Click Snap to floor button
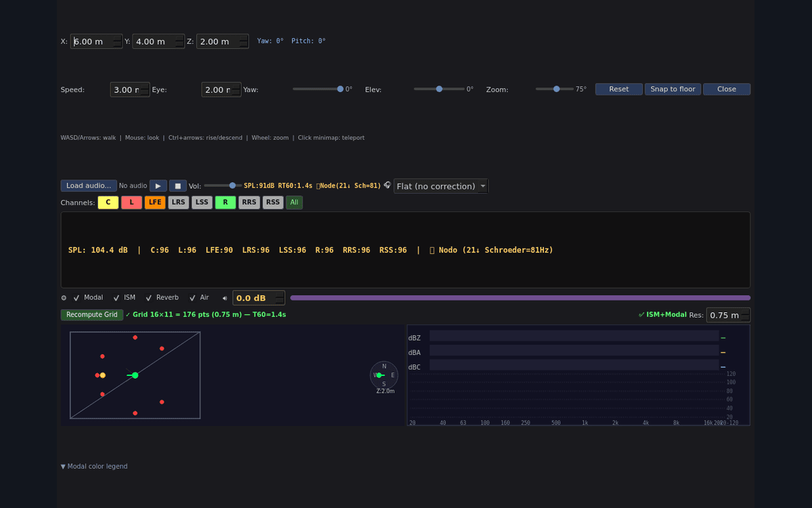812x508 pixels. 673,89
